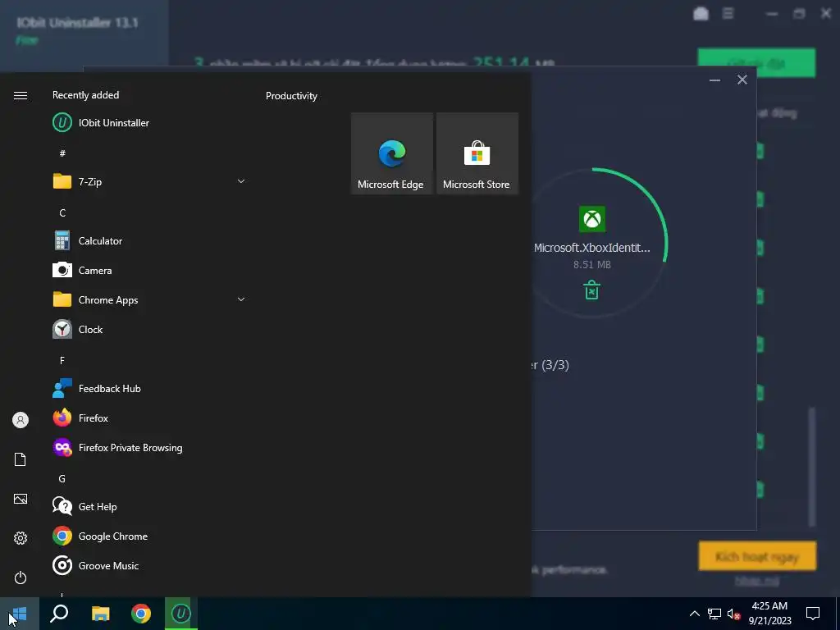Screen dimensions: 840x630
Task: Launch Calculator from the app list
Action: pos(149,240)
